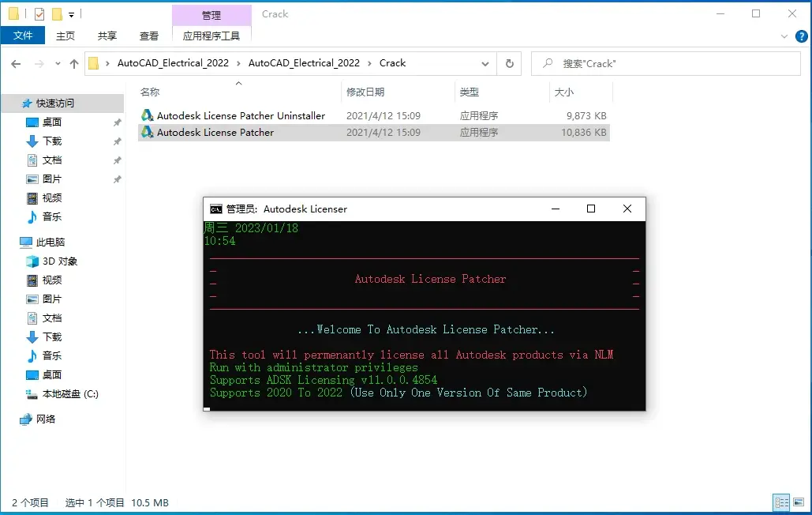Expand breadcrumb chevron after first AutoCAD_Electrical_2022
The width and height of the screenshot is (812, 515).
pyautogui.click(x=239, y=63)
